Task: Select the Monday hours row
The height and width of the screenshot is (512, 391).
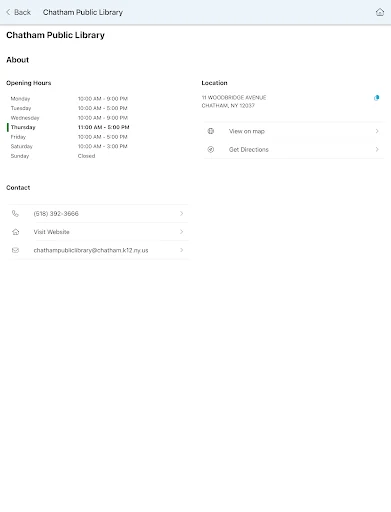Action: [69, 99]
